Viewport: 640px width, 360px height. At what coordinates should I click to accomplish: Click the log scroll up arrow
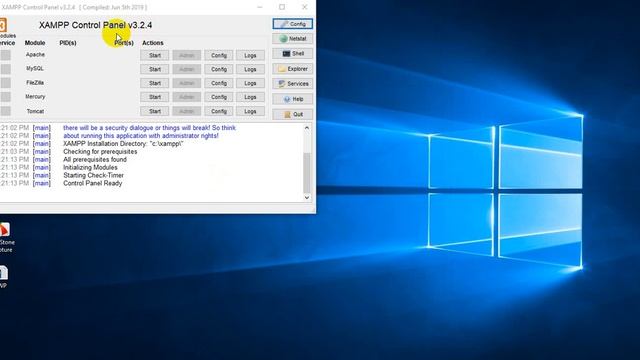[x=307, y=128]
